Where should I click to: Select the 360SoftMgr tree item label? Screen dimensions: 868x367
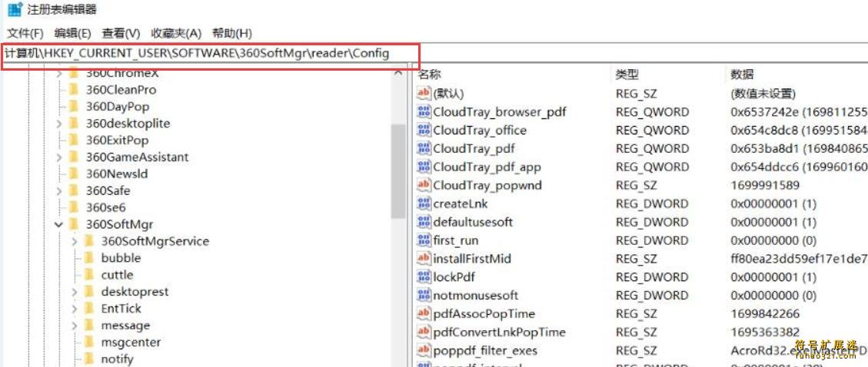[x=119, y=225]
